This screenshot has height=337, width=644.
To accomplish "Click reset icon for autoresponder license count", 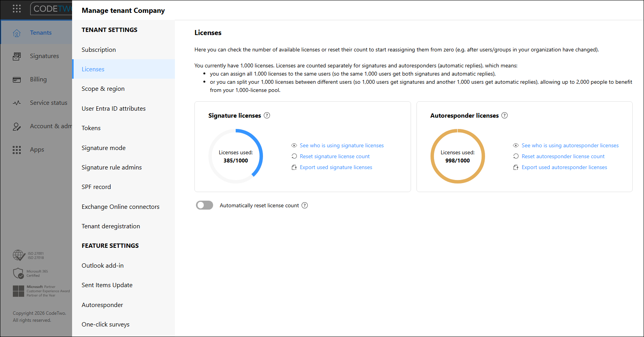I will tap(516, 156).
